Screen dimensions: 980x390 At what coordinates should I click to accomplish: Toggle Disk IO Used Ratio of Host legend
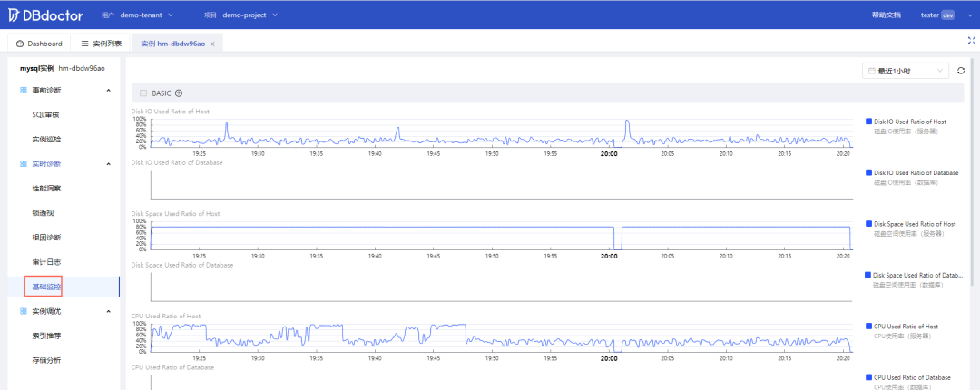point(906,122)
